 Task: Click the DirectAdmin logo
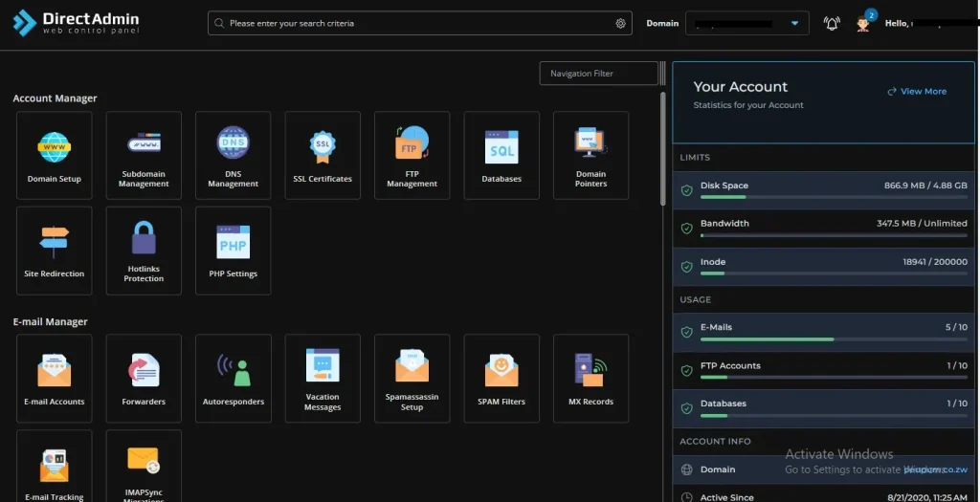click(76, 23)
